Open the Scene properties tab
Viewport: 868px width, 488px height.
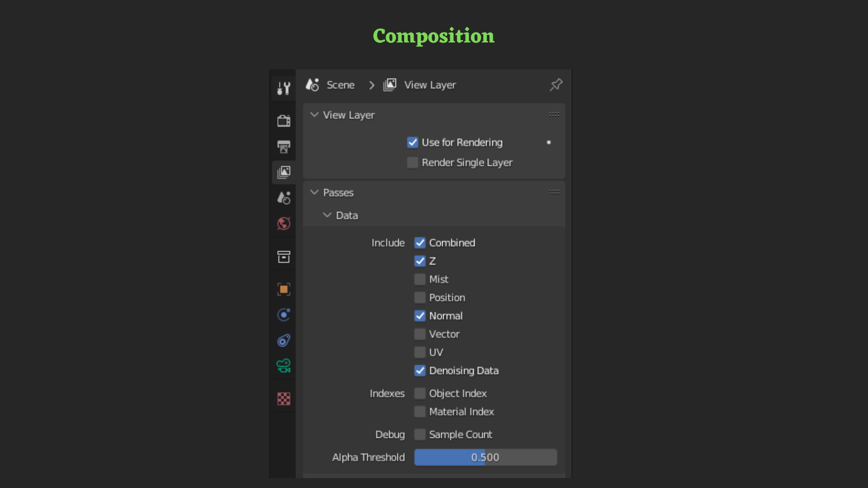(x=283, y=197)
